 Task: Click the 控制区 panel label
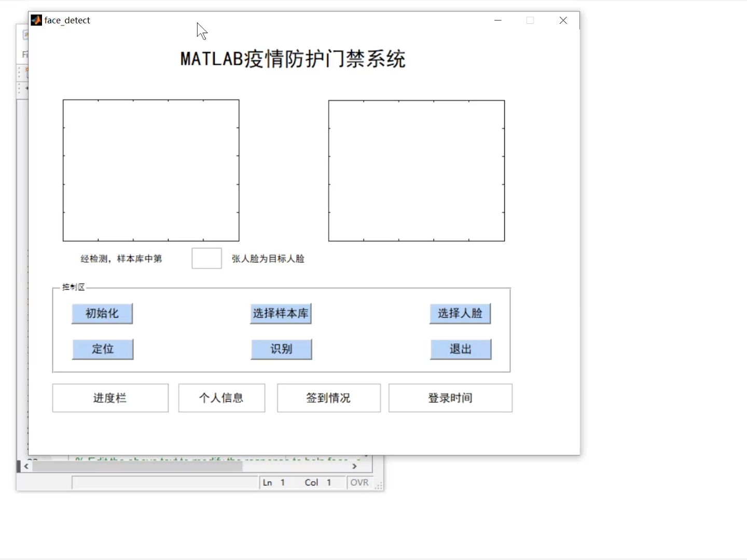74,287
